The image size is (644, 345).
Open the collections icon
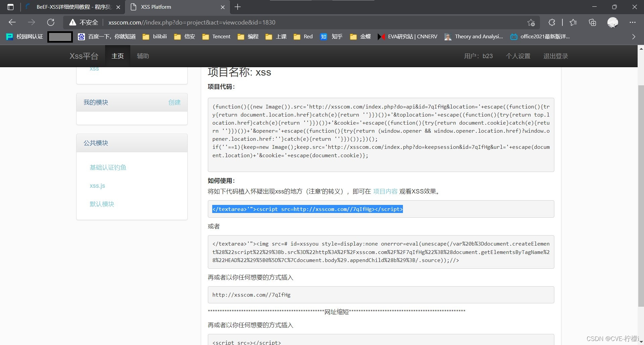(x=593, y=22)
